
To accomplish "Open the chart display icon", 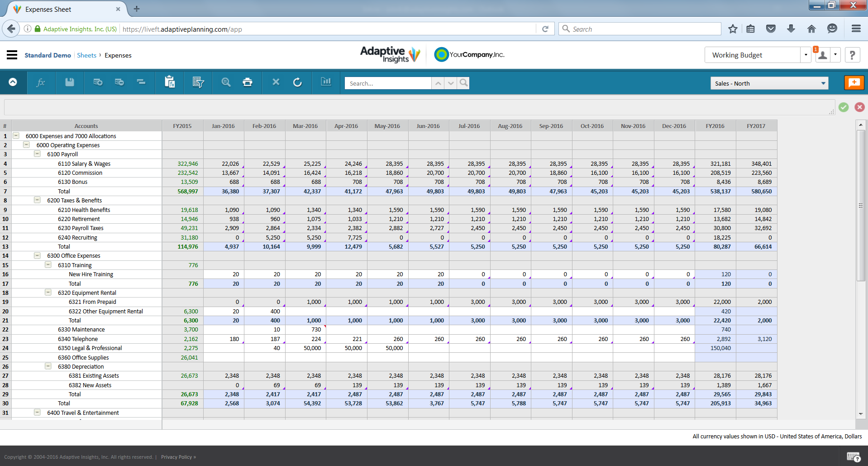I will pos(326,82).
